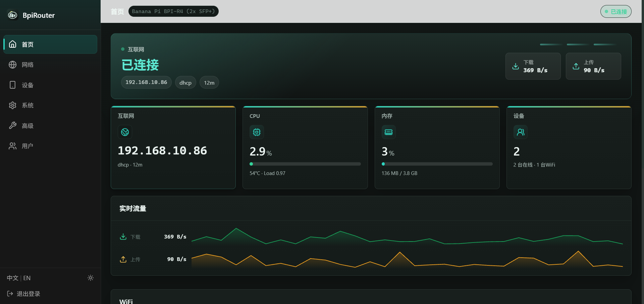
Task: Click the 互联网 card globe icon
Action: [125, 132]
